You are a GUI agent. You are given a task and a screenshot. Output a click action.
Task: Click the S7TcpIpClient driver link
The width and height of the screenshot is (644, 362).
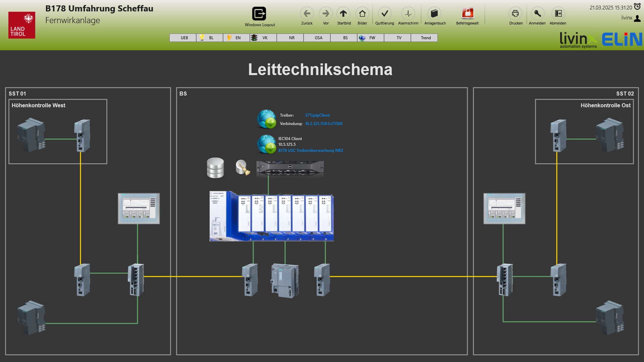click(317, 115)
